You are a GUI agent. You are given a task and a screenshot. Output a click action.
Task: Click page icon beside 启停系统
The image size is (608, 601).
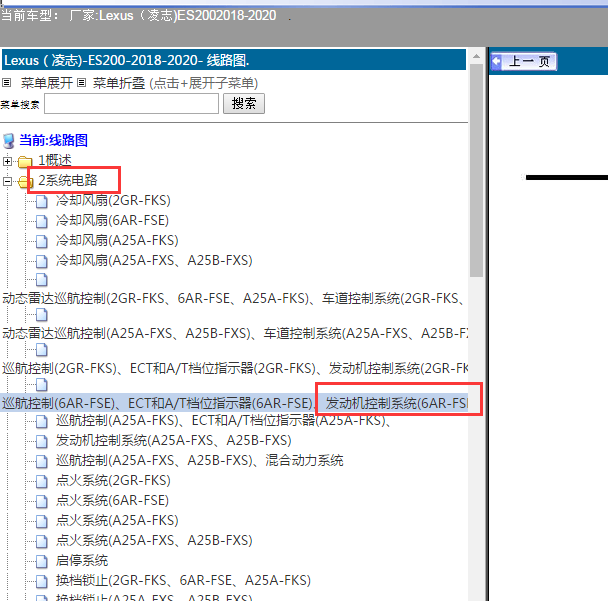41,561
